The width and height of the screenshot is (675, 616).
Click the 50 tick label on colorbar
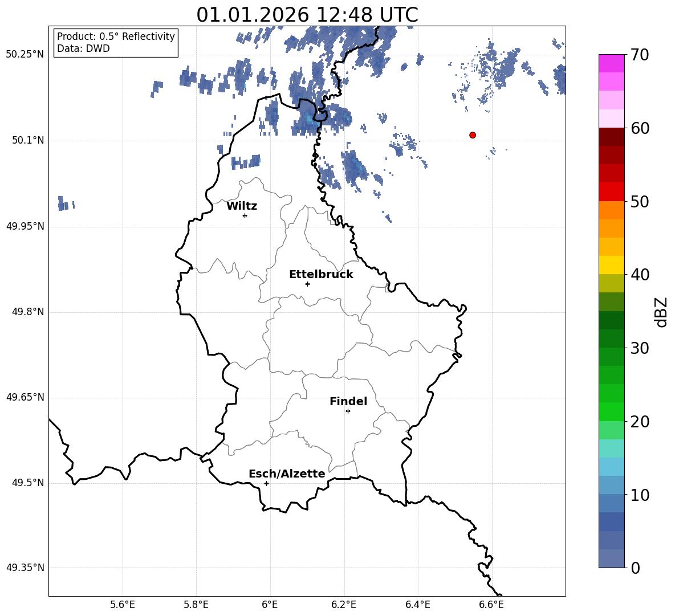click(x=640, y=202)
